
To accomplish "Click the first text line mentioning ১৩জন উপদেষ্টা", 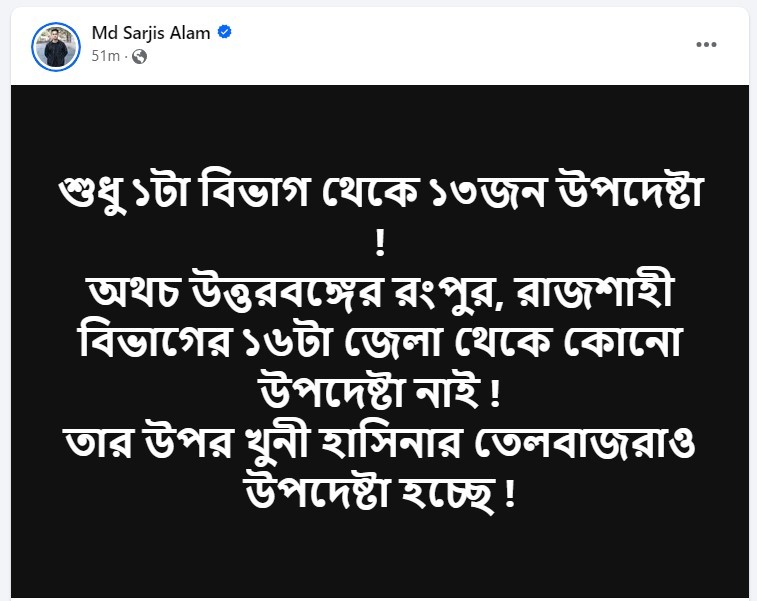I will [x=380, y=193].
